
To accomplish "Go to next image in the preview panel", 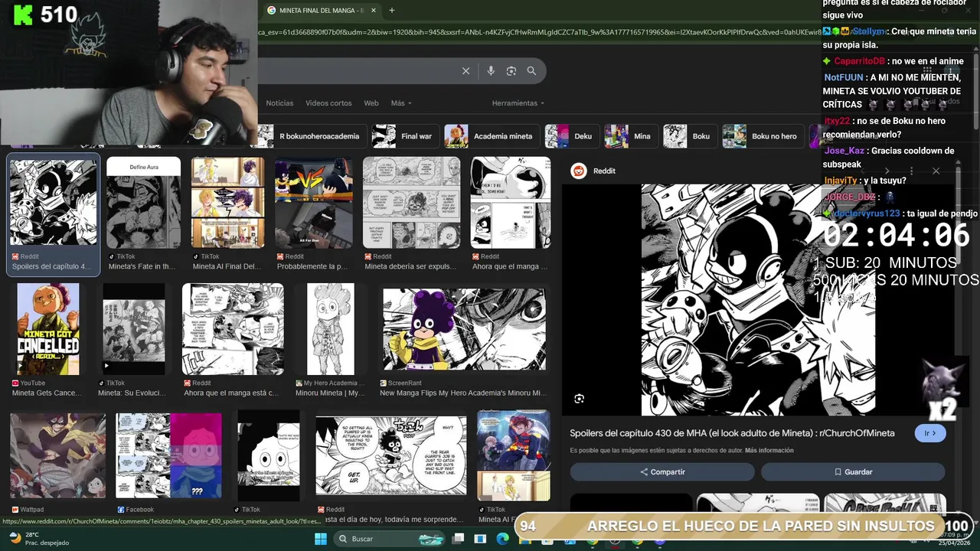I will [x=887, y=171].
